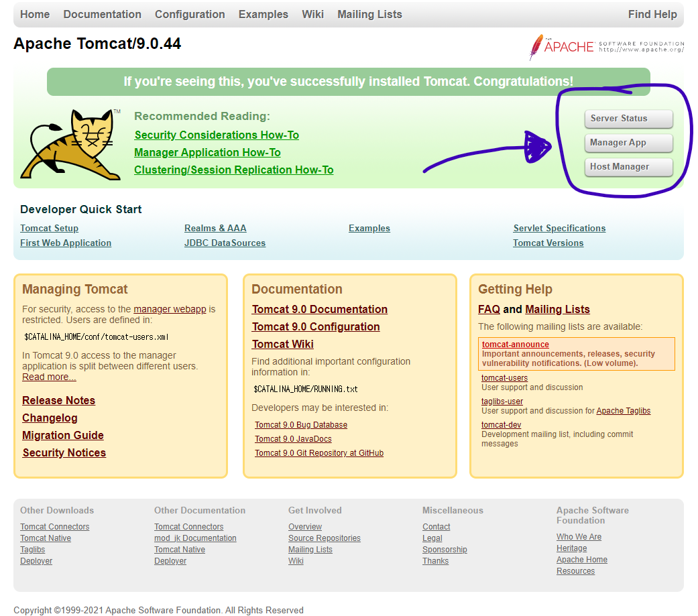Open the tomcat-announce mailing list link
The image size is (698, 616).
pyautogui.click(x=515, y=344)
